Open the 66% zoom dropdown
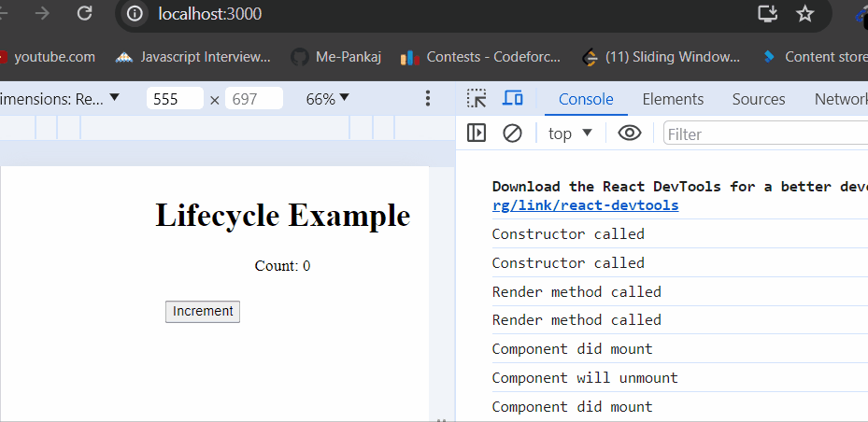 pyautogui.click(x=328, y=99)
